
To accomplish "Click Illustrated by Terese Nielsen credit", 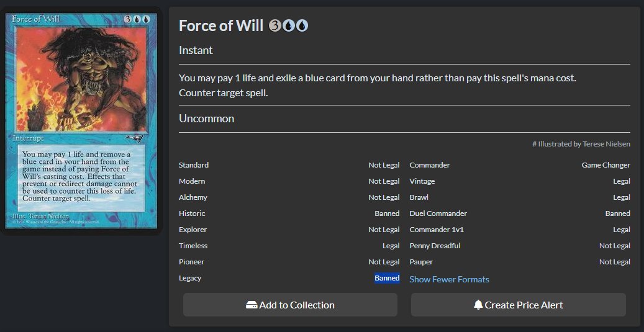I will [581, 144].
